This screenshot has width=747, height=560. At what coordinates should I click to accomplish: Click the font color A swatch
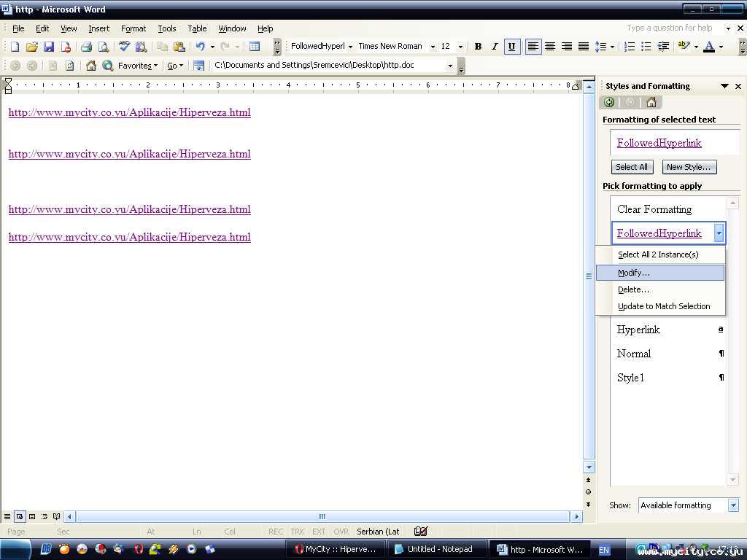click(708, 47)
